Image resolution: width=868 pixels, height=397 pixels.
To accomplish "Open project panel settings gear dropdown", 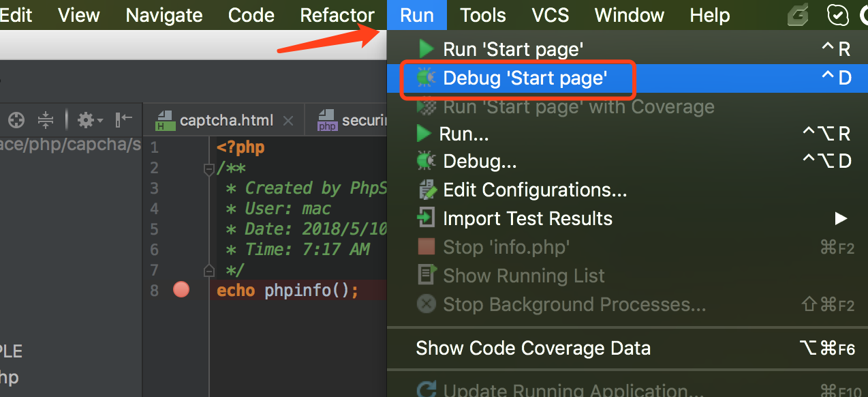I will click(x=89, y=121).
